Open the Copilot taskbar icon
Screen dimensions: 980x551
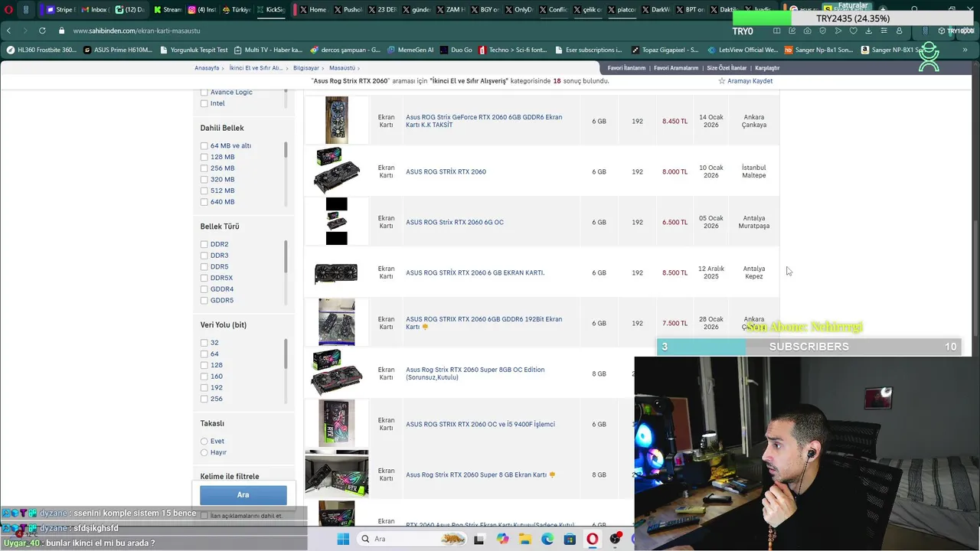pos(502,539)
